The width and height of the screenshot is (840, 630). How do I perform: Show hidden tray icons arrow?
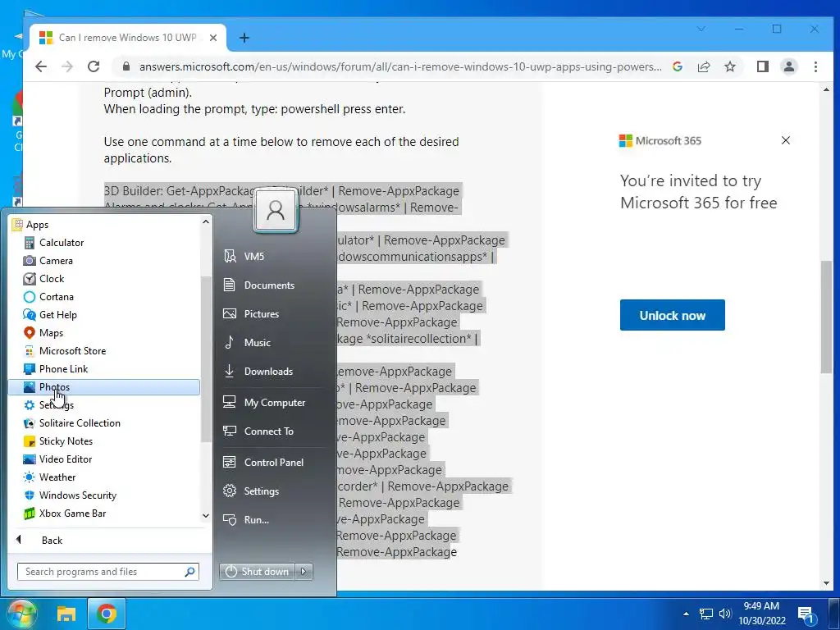[687, 614]
